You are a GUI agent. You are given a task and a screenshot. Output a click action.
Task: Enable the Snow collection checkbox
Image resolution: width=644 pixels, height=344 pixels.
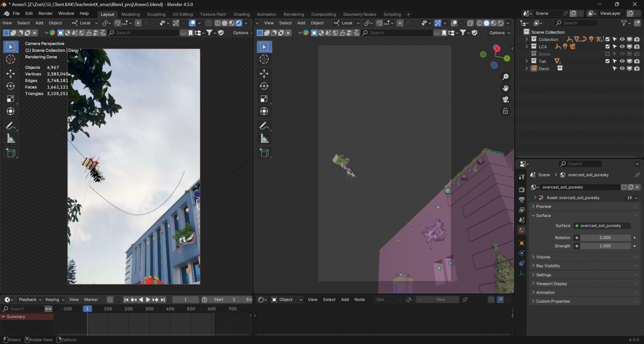(608, 54)
